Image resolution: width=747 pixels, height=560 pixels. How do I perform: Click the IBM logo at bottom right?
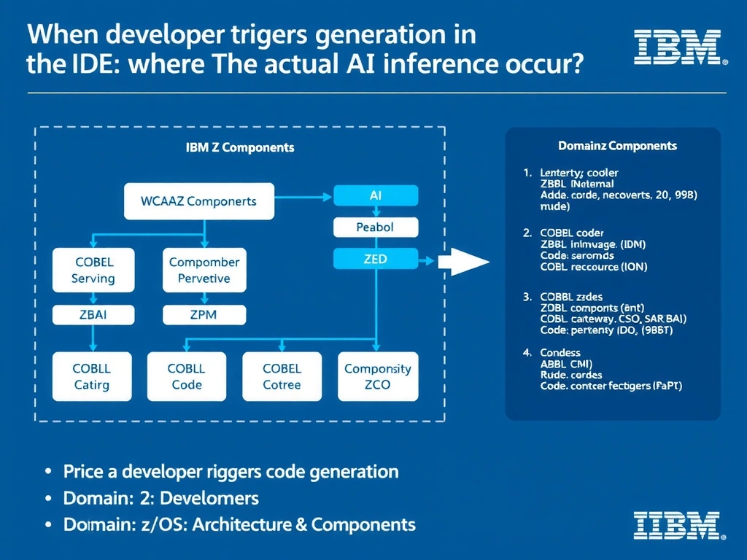click(x=679, y=525)
